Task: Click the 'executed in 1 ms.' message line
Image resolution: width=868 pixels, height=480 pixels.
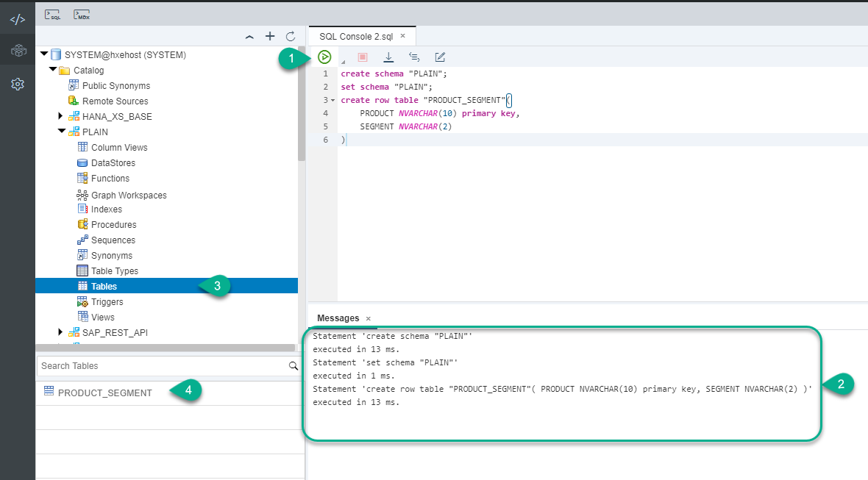Action: click(x=354, y=376)
